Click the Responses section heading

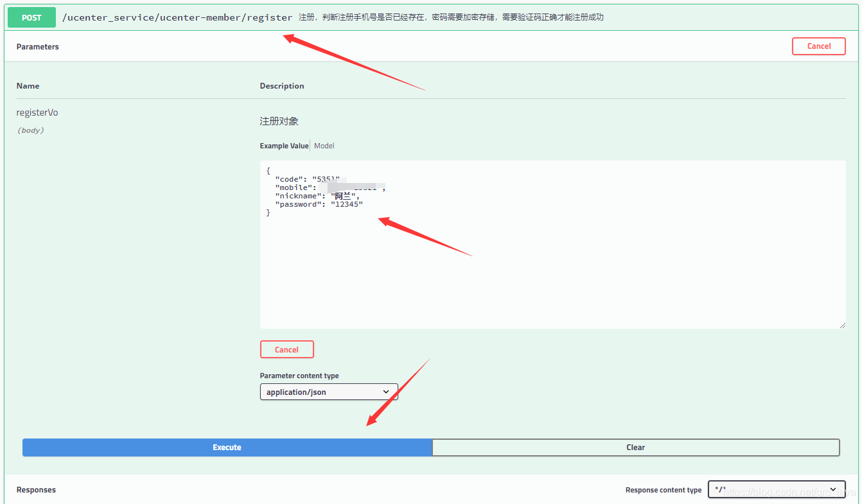[36, 490]
